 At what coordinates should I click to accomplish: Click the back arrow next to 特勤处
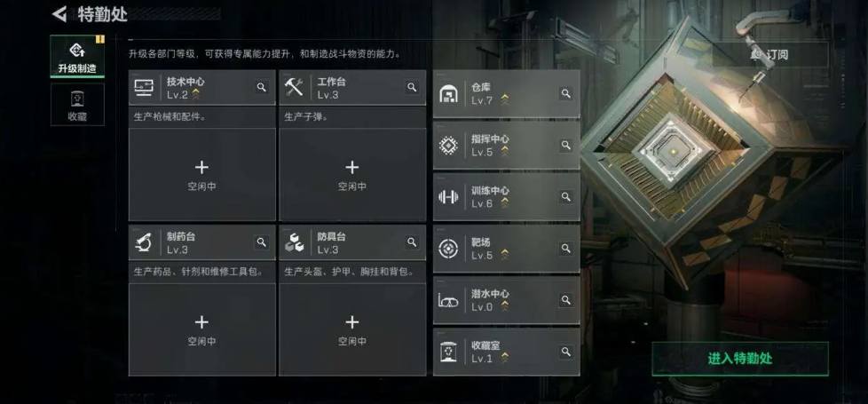coord(59,14)
